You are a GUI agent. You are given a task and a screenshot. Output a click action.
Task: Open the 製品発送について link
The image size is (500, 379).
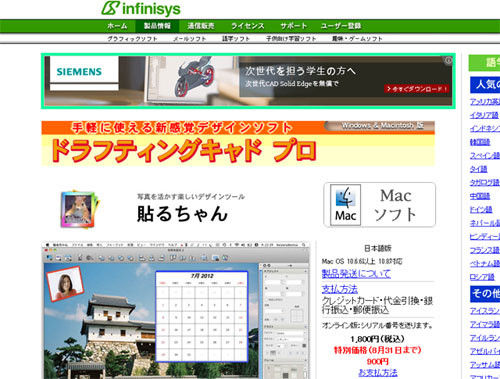coord(356,274)
